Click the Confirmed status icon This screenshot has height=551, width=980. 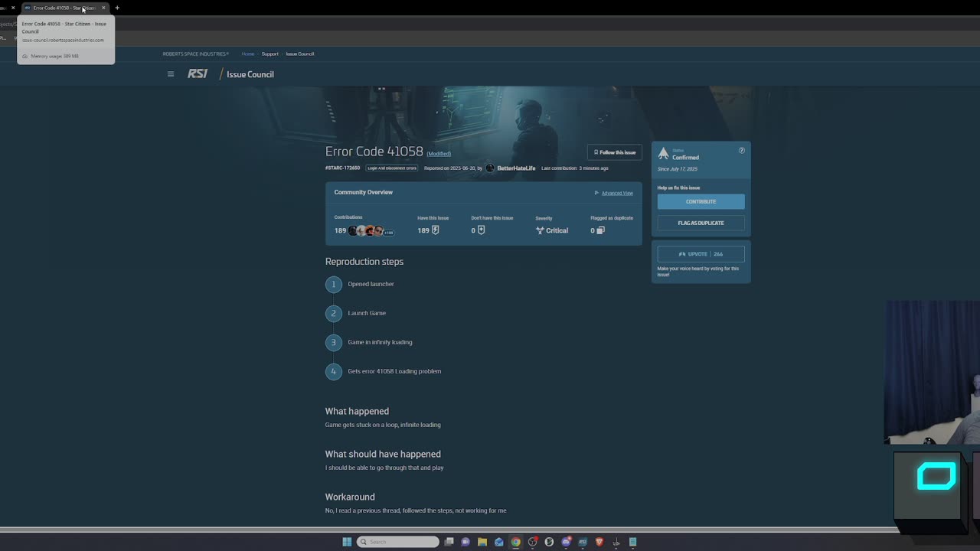pyautogui.click(x=663, y=154)
